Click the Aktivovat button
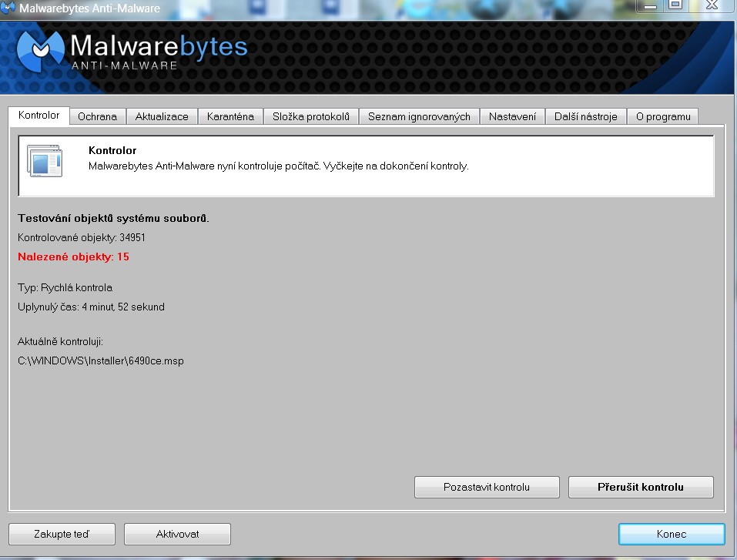 coord(177,534)
